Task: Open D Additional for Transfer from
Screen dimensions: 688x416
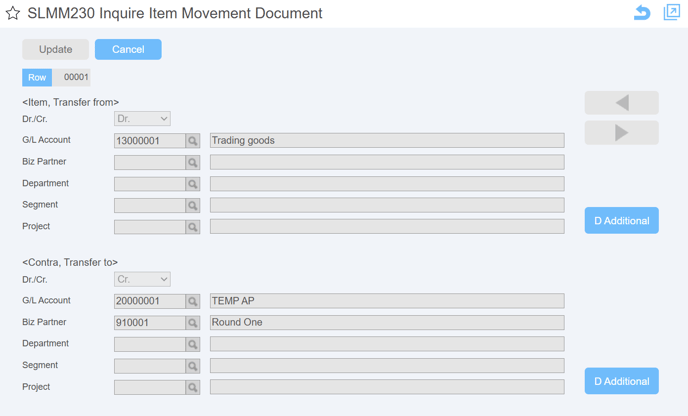Action: click(621, 220)
